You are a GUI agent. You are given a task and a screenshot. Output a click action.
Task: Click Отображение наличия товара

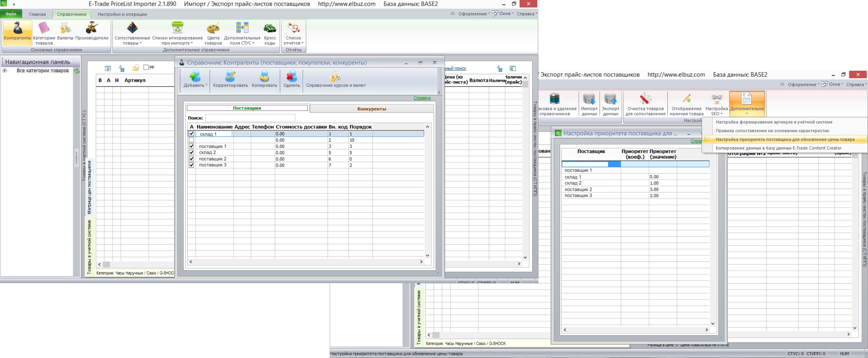click(x=686, y=104)
